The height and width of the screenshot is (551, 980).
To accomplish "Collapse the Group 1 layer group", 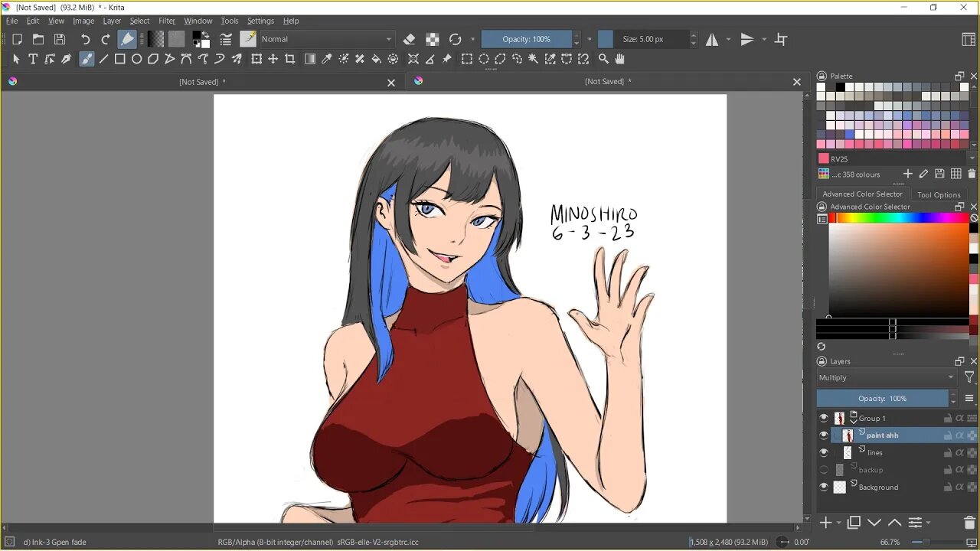I will coord(853,421).
